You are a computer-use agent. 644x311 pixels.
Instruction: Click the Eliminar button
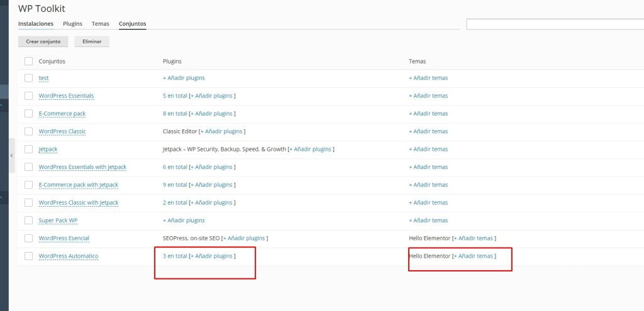click(x=92, y=41)
